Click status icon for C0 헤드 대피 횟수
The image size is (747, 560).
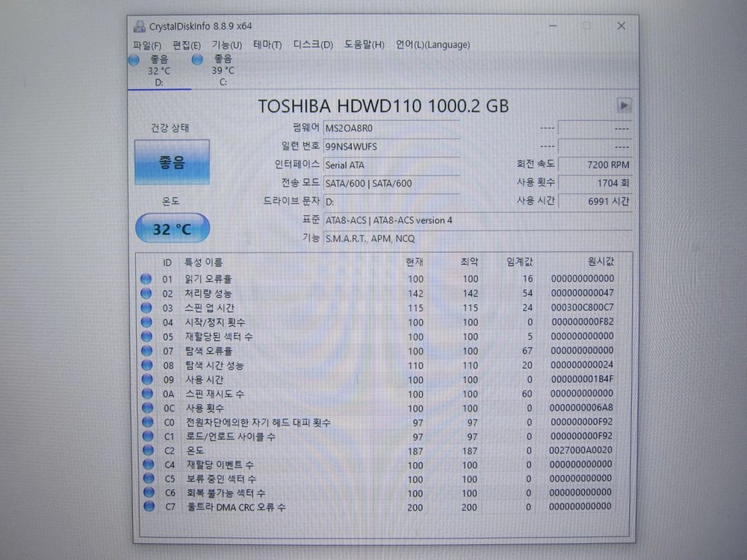pyautogui.click(x=148, y=422)
